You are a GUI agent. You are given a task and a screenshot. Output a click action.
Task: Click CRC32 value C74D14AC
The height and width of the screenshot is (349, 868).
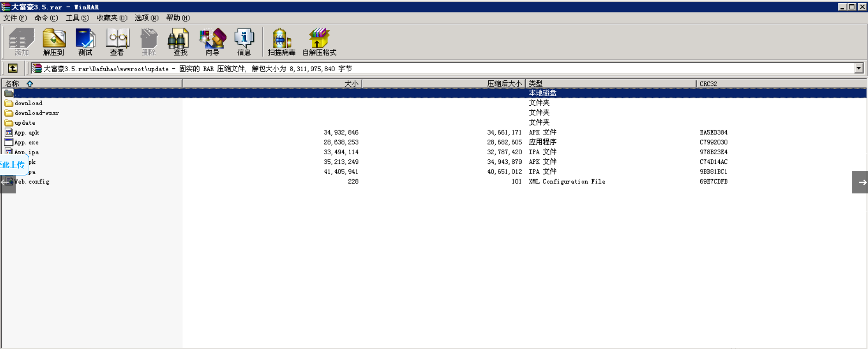(x=713, y=162)
